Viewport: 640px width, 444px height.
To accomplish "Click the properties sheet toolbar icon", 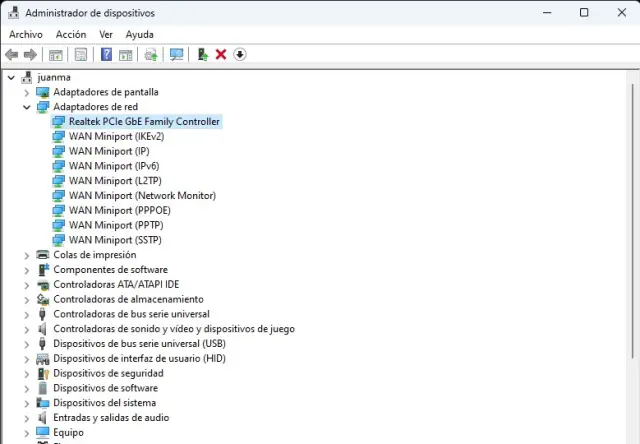I will click(x=81, y=54).
